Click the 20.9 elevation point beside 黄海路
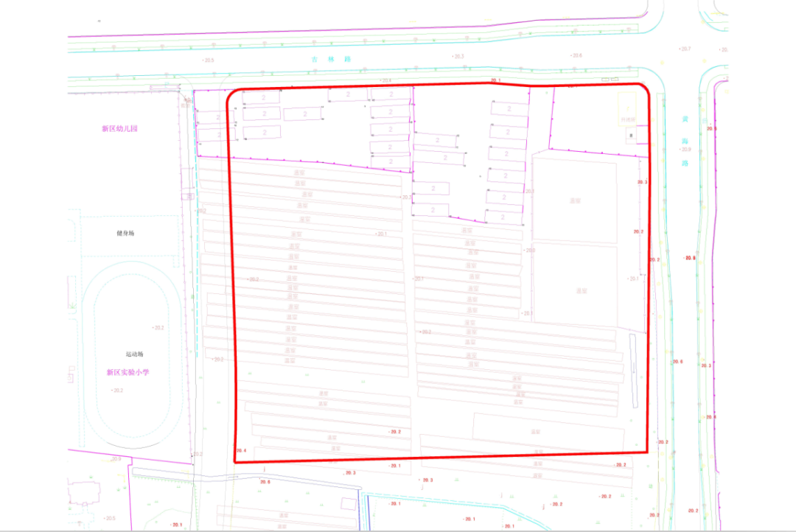Image resolution: width=796 pixels, height=532 pixels. pyautogui.click(x=685, y=150)
